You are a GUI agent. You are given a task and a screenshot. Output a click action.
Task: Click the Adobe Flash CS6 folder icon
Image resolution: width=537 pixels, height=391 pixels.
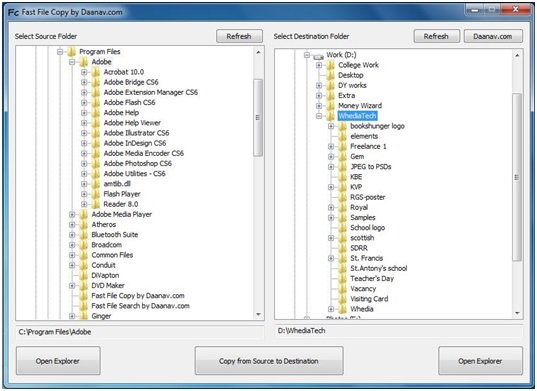point(96,102)
